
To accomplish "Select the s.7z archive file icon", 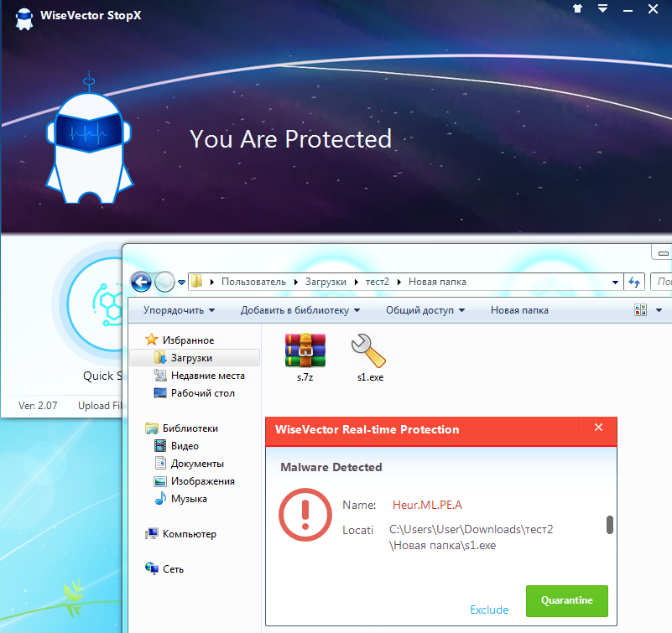I will (305, 350).
